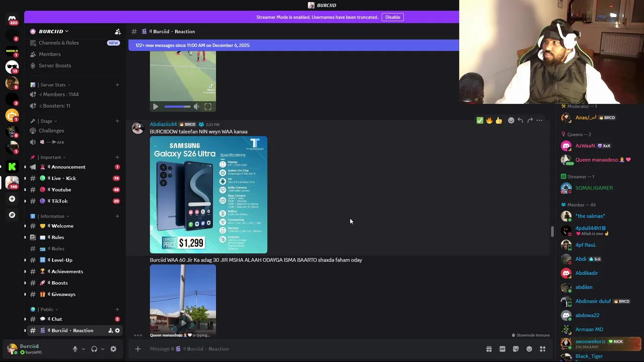The image size is (644, 362).
Task: Open apps launcher in message bar
Action: click(x=543, y=349)
